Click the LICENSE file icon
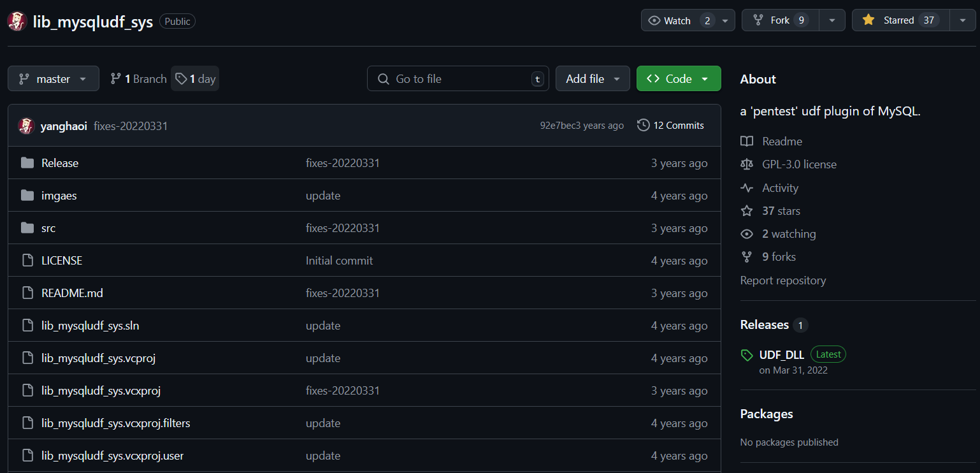The image size is (980, 473). (x=27, y=261)
